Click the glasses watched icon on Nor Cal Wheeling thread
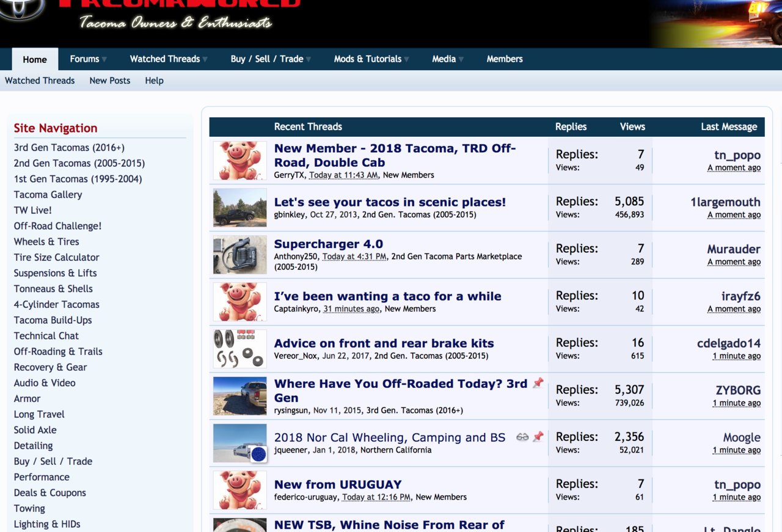This screenshot has height=532, width=782. pyautogui.click(x=522, y=437)
